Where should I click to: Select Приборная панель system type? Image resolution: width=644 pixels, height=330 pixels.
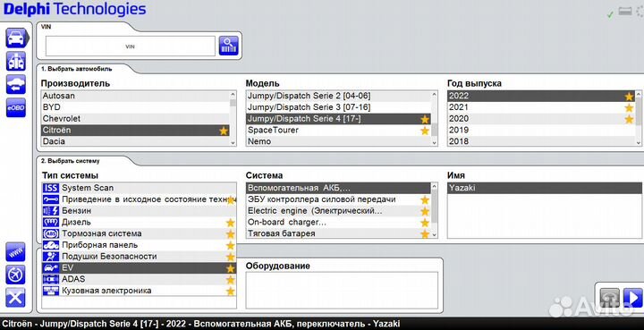click(x=140, y=245)
